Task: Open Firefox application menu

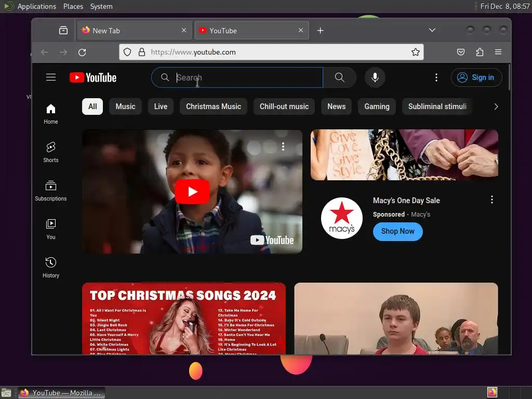Action: [498, 52]
